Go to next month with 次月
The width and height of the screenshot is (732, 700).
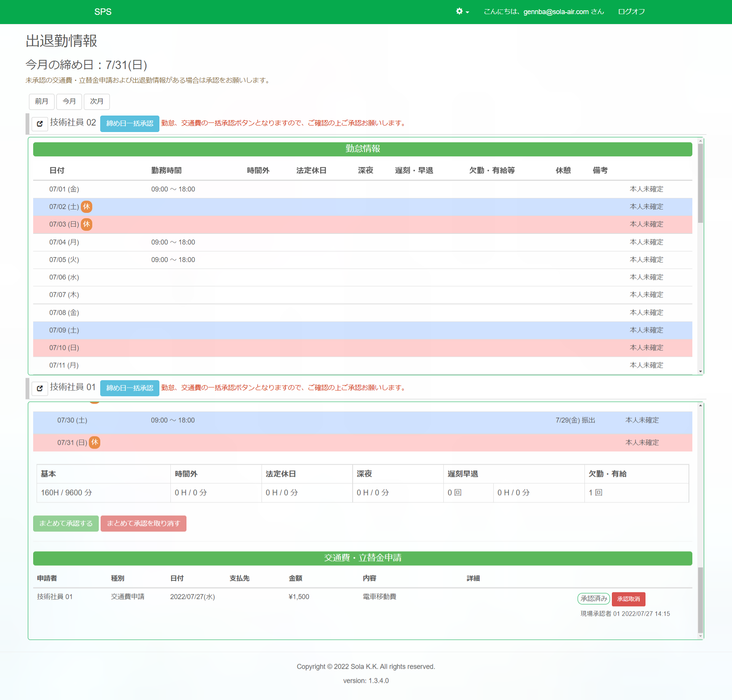tap(96, 101)
